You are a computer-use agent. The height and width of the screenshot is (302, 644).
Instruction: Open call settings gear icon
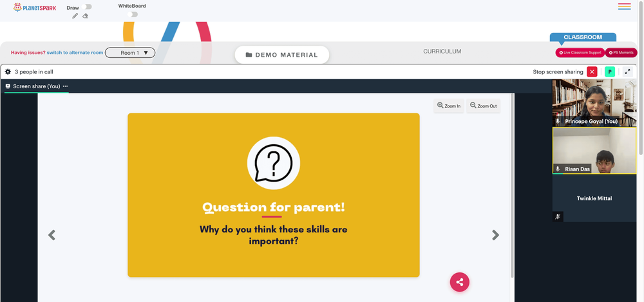click(8, 72)
